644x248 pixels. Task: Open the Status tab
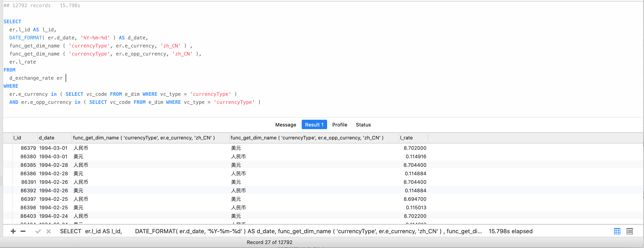[363, 125]
